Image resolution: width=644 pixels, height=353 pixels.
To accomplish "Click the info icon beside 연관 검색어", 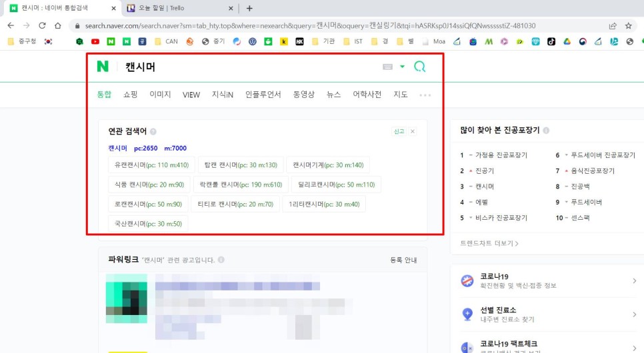I will coord(153,131).
